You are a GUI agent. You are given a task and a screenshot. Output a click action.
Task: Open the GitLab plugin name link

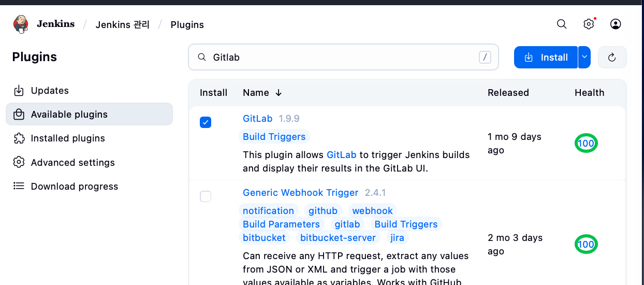click(x=257, y=119)
